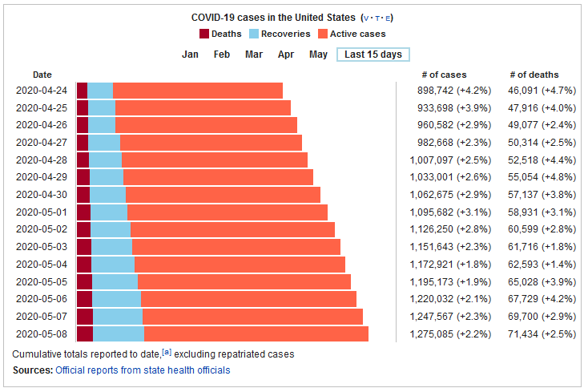Click the '# of cases' column header
The image size is (588, 392).
tap(444, 75)
